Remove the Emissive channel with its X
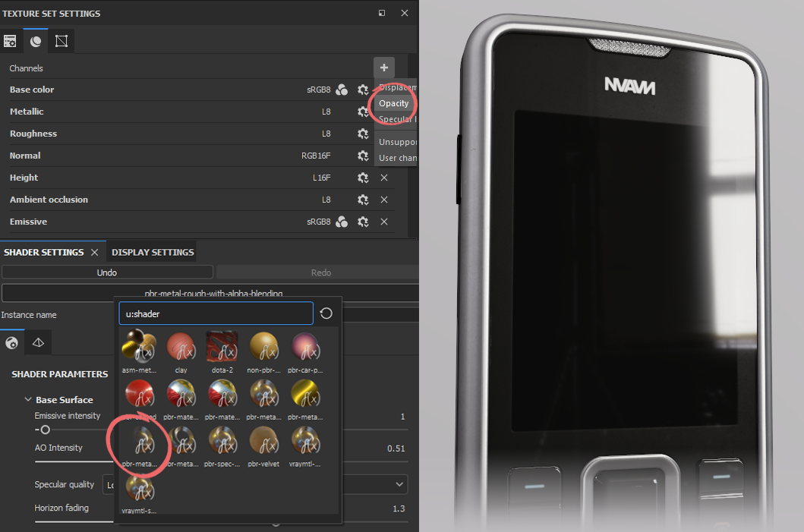Image resolution: width=804 pixels, height=532 pixels. point(384,222)
